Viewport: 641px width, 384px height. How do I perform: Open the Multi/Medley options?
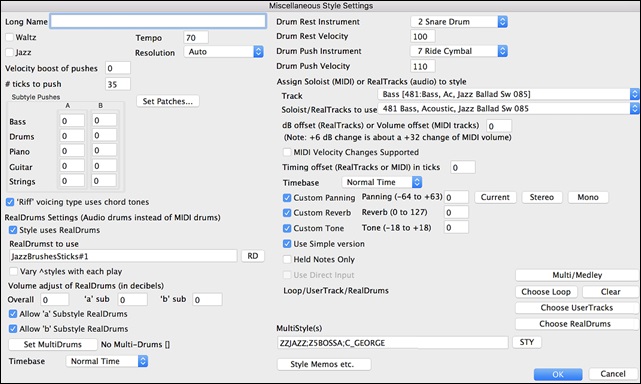pos(577,275)
